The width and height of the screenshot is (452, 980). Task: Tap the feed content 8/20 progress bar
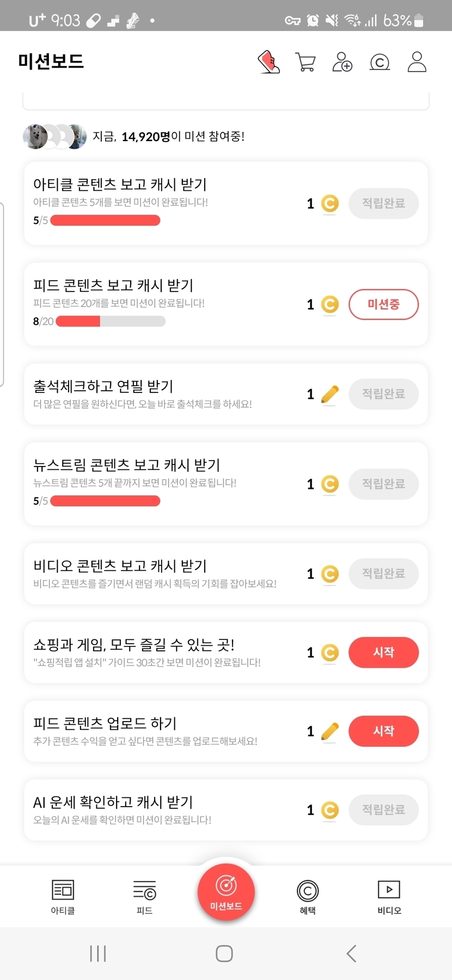111,322
